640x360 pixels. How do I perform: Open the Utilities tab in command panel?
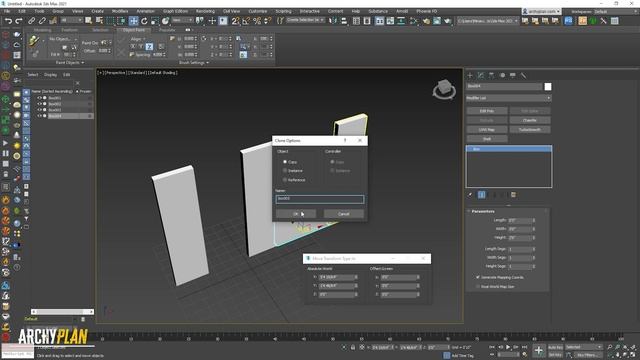pyautogui.click(x=524, y=76)
